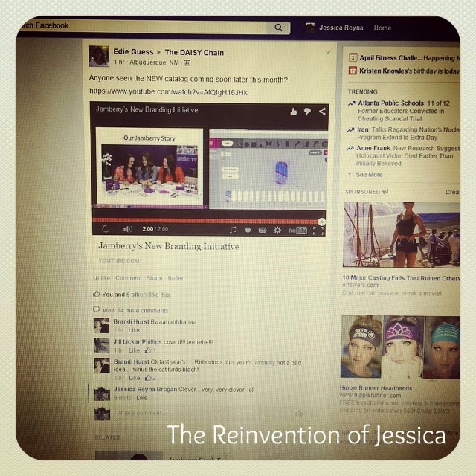Open Hippie Runner Headbands ad title
Screen dimensions: 476x476
pos(376,388)
